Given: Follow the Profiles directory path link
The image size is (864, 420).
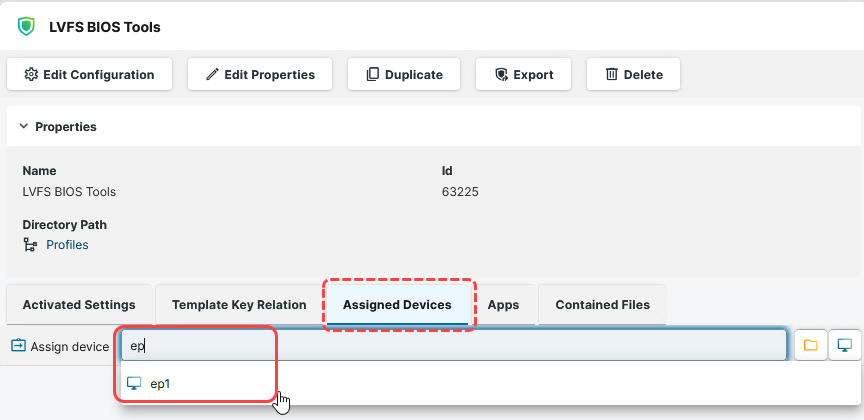Looking at the screenshot, I should point(67,245).
